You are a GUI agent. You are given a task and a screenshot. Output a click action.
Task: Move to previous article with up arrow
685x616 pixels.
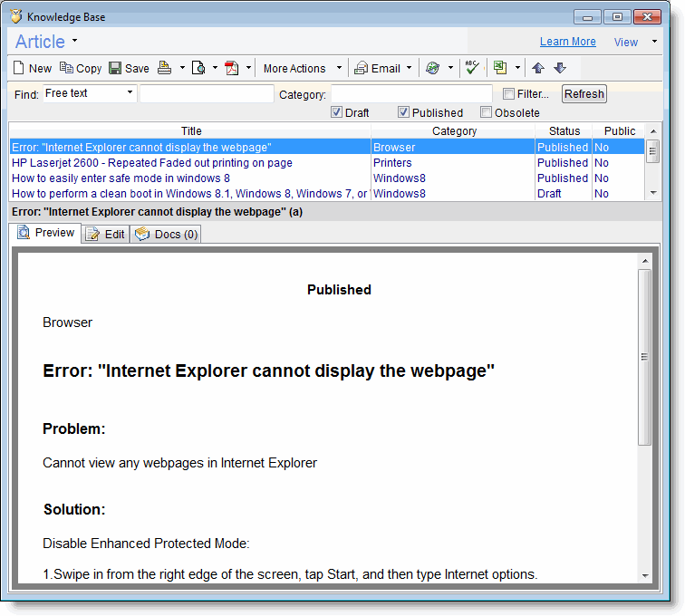538,68
